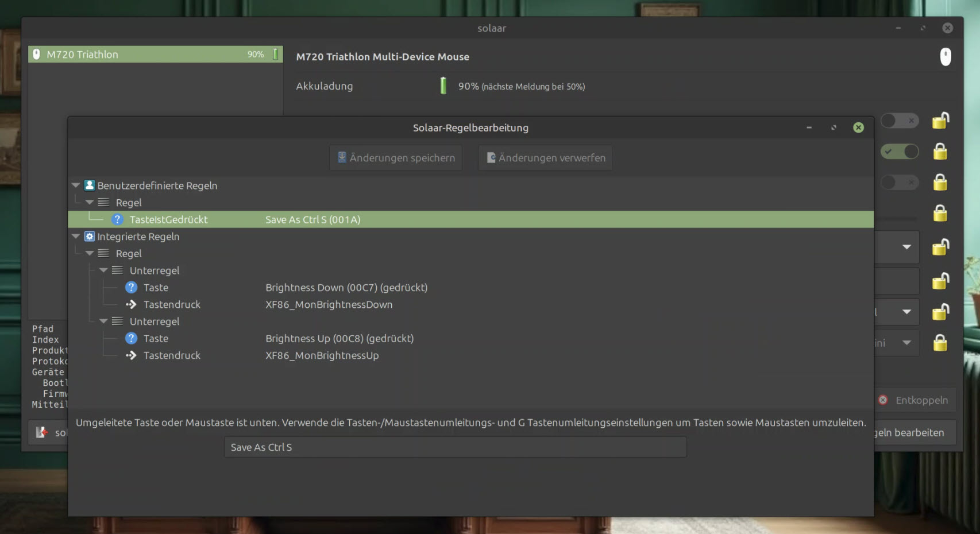Click 'Integrierte Regeln' label
980x534 pixels.
(x=138, y=237)
